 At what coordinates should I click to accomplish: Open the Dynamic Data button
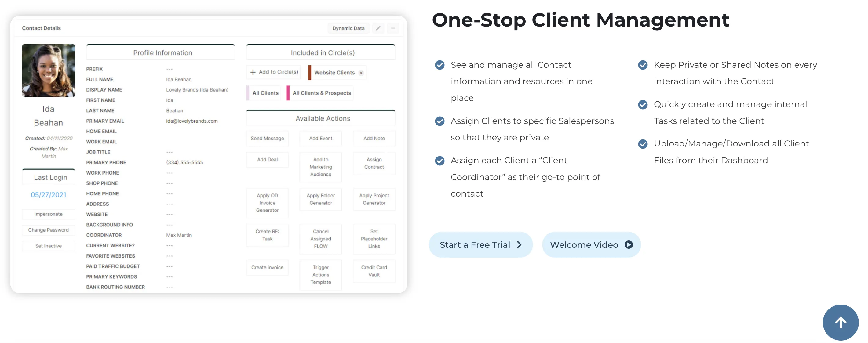point(348,28)
